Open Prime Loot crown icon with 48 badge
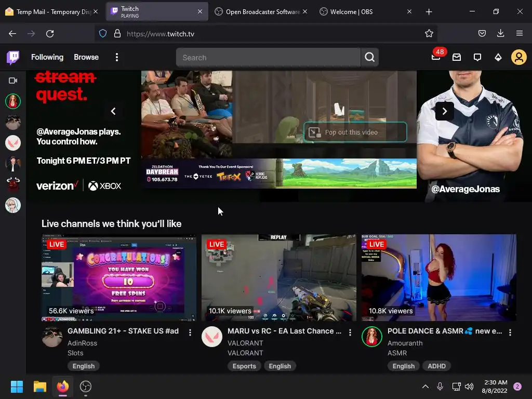Viewport: 532px width, 399px height. pos(436,57)
